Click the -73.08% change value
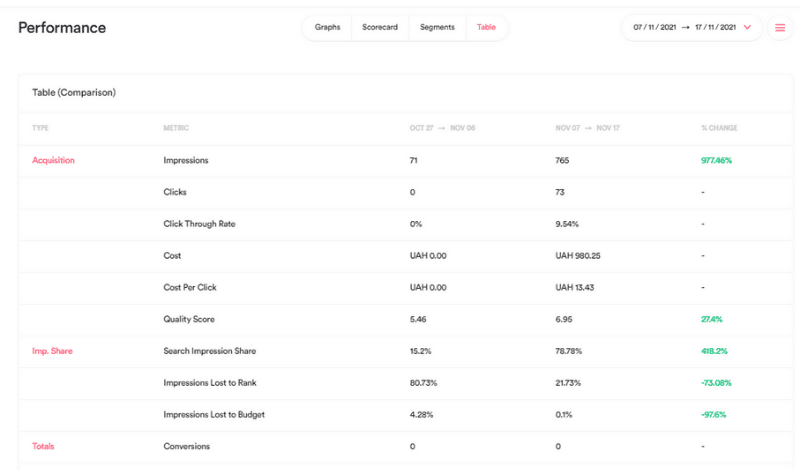 click(x=716, y=383)
